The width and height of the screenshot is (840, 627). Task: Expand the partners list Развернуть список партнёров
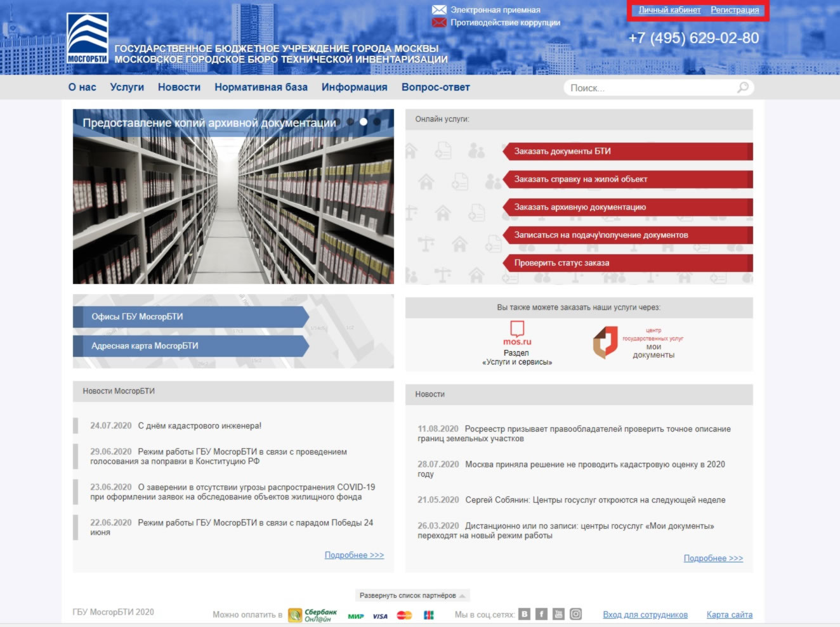tap(412, 595)
